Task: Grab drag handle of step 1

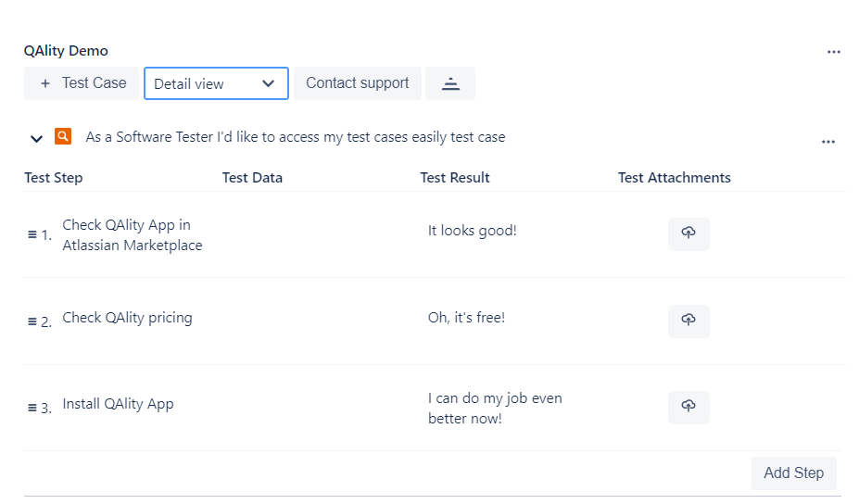Action: (x=32, y=234)
